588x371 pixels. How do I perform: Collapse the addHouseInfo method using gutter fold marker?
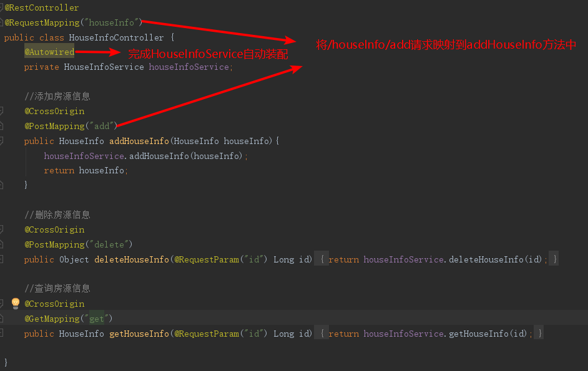pyautogui.click(x=1, y=140)
